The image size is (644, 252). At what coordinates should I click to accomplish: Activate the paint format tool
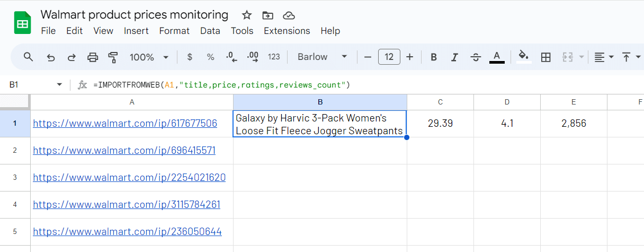point(113,57)
